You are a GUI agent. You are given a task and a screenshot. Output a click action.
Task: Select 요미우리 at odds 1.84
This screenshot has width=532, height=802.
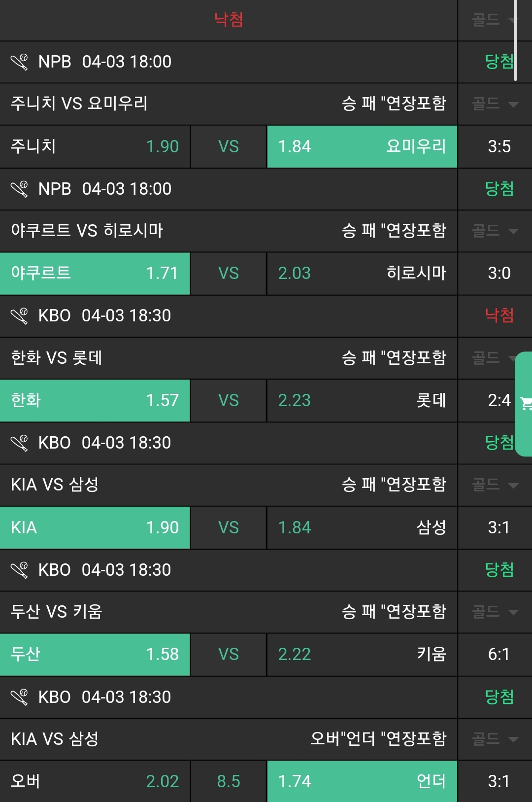(362, 146)
